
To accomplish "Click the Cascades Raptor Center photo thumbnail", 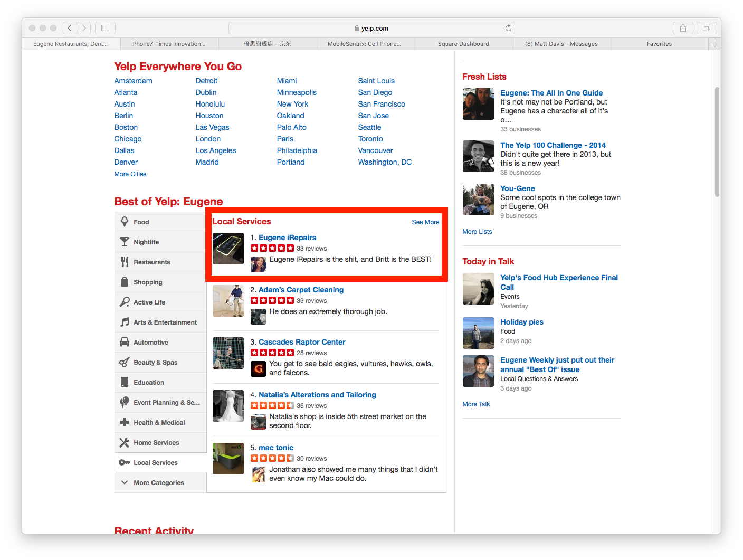I will tap(228, 353).
